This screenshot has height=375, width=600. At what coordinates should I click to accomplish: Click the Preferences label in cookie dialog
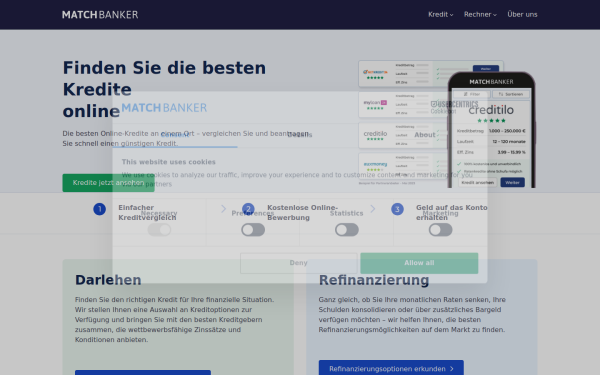[253, 213]
